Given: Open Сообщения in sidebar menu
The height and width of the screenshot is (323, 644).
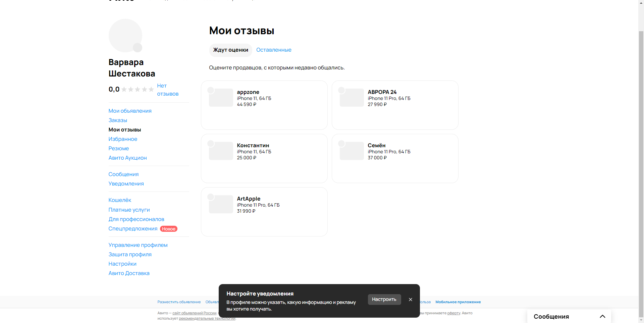Looking at the screenshot, I should point(123,174).
